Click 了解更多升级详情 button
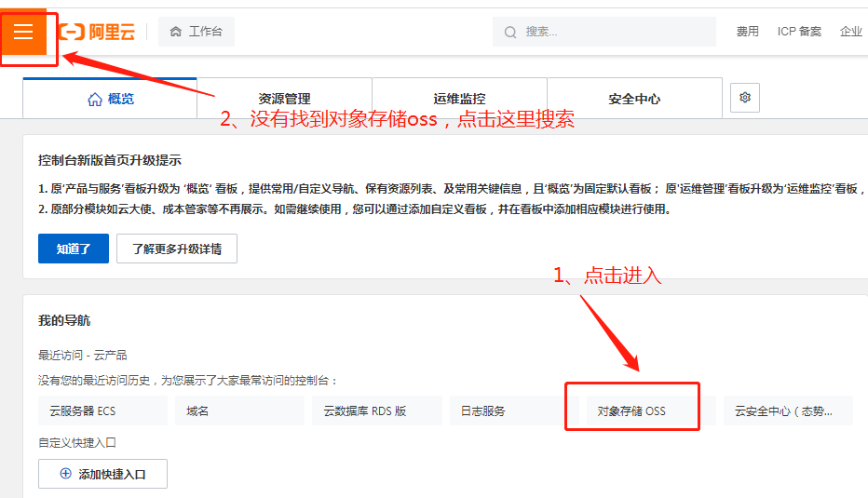The height and width of the screenshot is (498, 868). coord(177,249)
